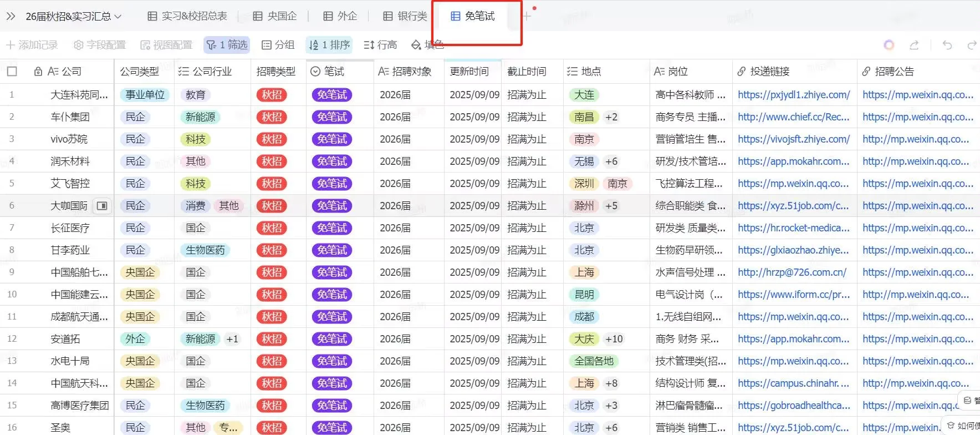Click the lock icon beside 公司 header
This screenshot has width=980, height=435.
[38, 72]
